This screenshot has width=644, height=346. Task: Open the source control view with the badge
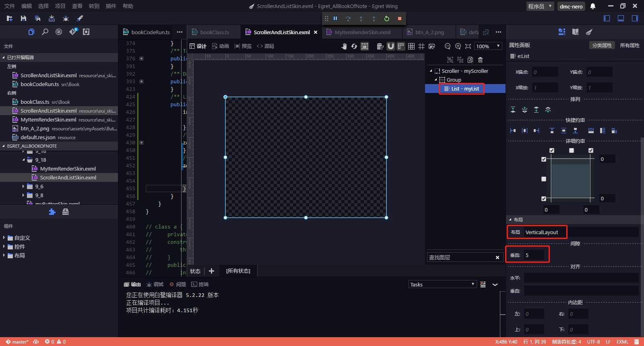click(x=73, y=32)
